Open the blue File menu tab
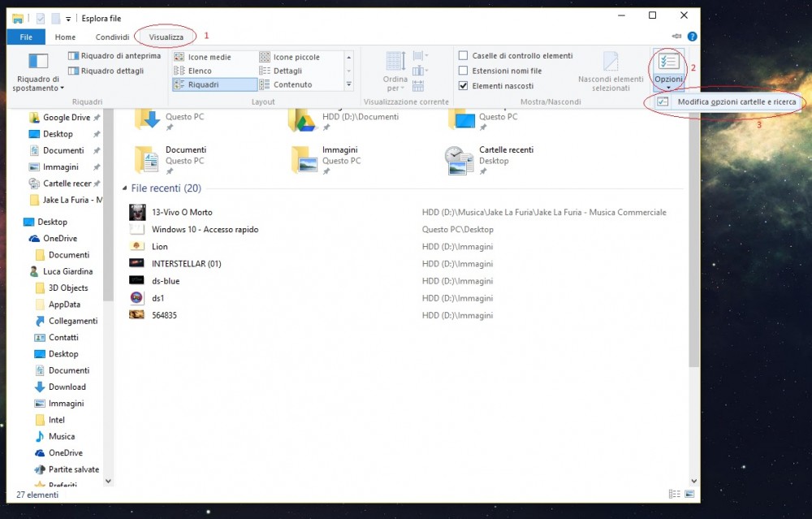 tap(26, 37)
